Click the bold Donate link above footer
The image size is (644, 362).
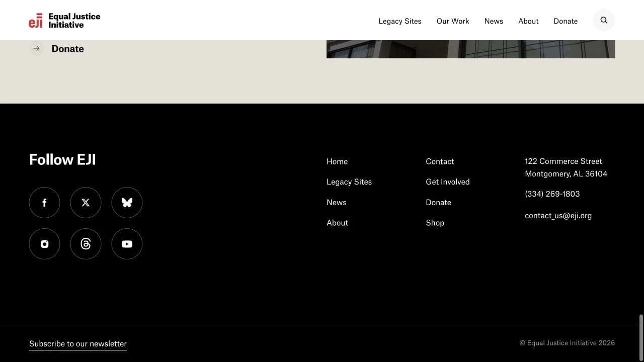pos(68,49)
